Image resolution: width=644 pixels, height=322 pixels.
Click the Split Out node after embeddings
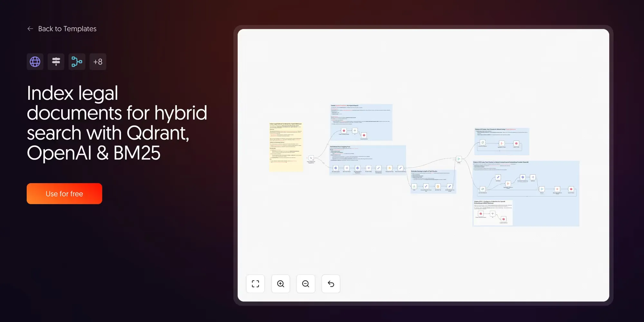[x=533, y=177]
